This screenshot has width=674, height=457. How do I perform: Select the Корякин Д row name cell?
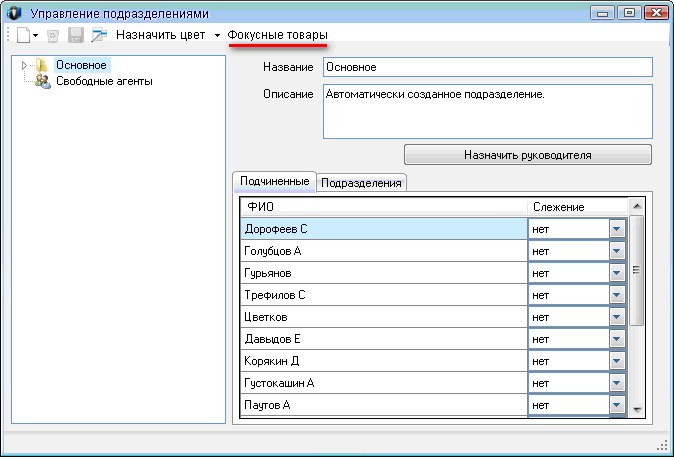pyautogui.click(x=384, y=361)
